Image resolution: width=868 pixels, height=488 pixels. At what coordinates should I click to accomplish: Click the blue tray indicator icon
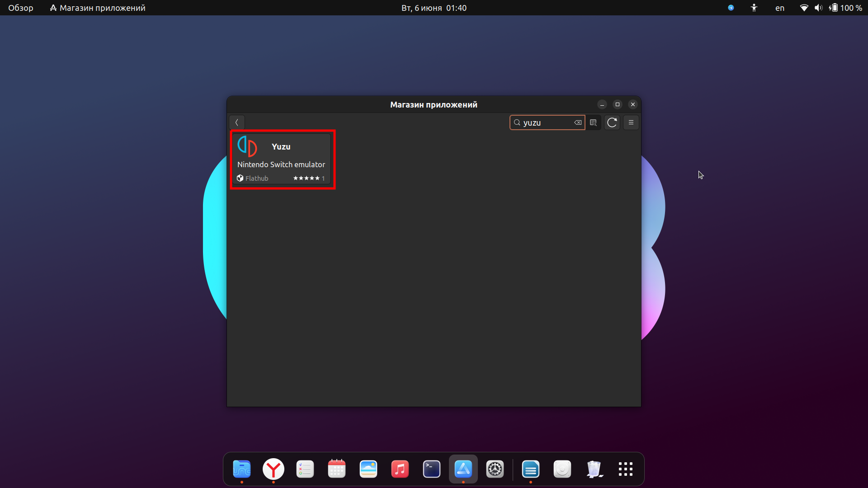pyautogui.click(x=731, y=8)
